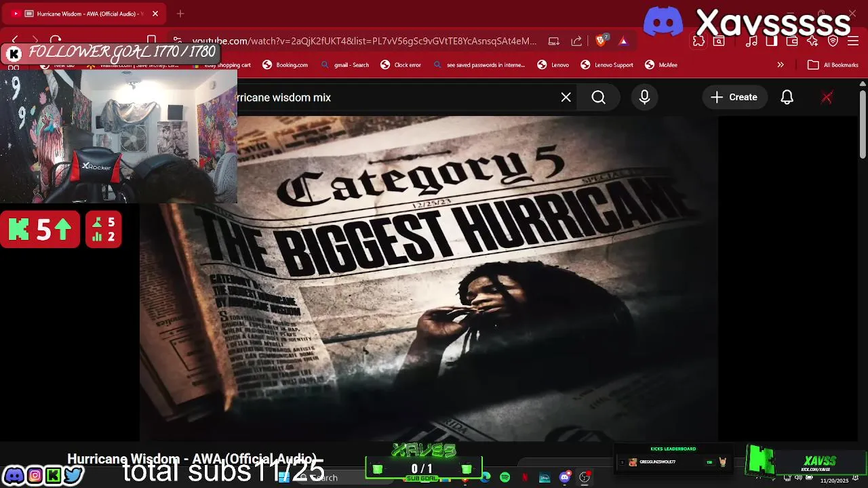Viewport: 868px width, 488px height.
Task: Click the youtube.com URL in the address bar
Action: 364,41
